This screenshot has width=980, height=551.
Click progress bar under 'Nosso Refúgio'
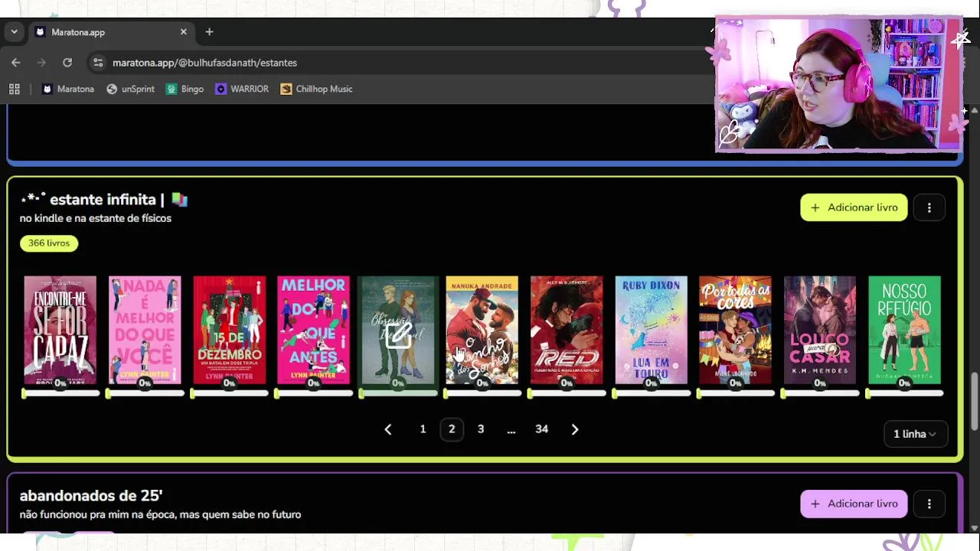click(904, 393)
